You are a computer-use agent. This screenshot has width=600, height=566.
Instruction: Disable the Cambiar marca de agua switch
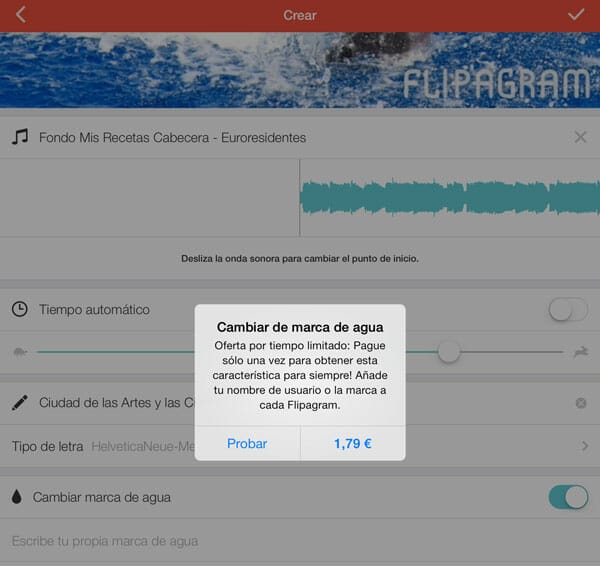click(568, 497)
